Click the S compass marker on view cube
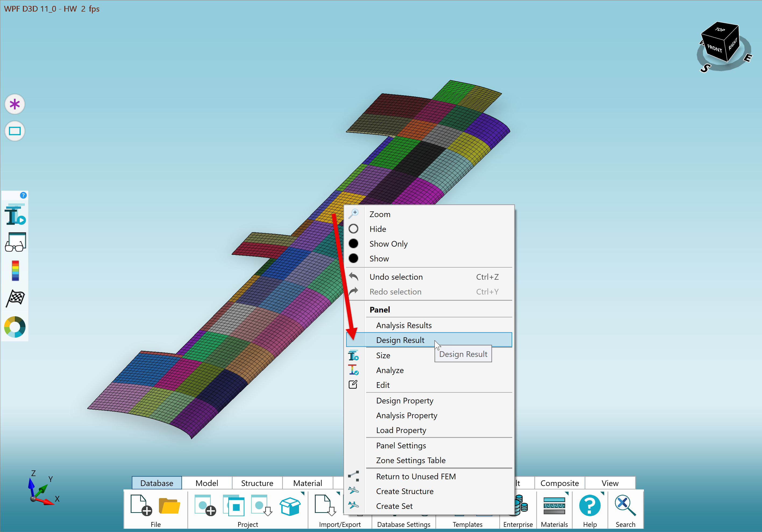This screenshot has width=762, height=532. [705, 68]
